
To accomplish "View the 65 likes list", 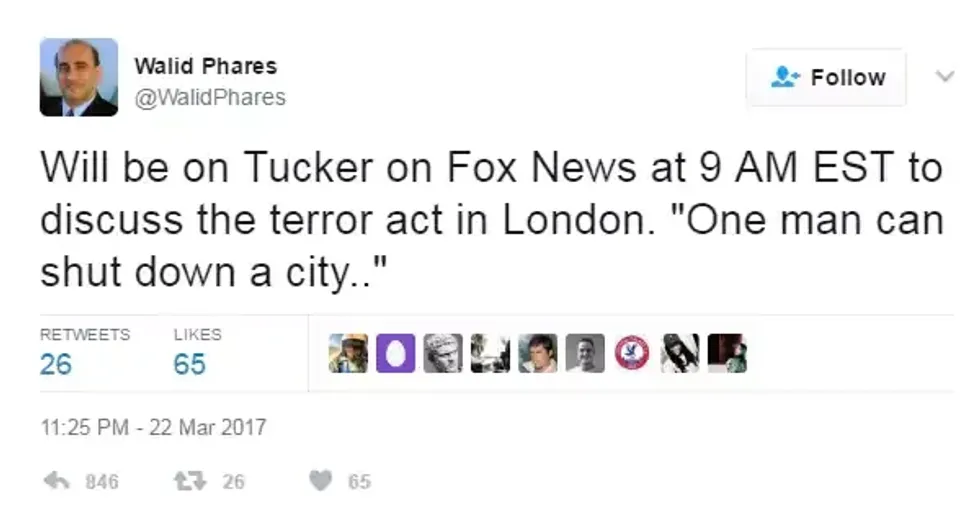I will click(189, 364).
